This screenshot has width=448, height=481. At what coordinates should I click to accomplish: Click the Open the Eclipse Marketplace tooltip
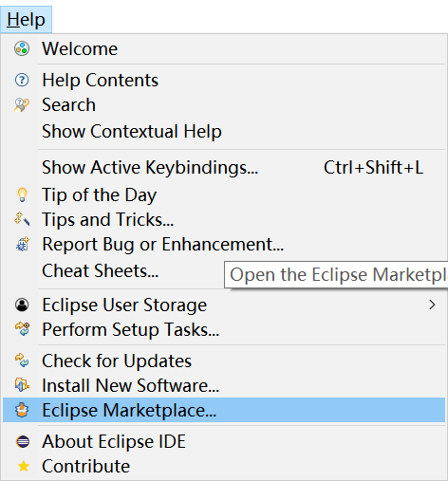pos(336,274)
